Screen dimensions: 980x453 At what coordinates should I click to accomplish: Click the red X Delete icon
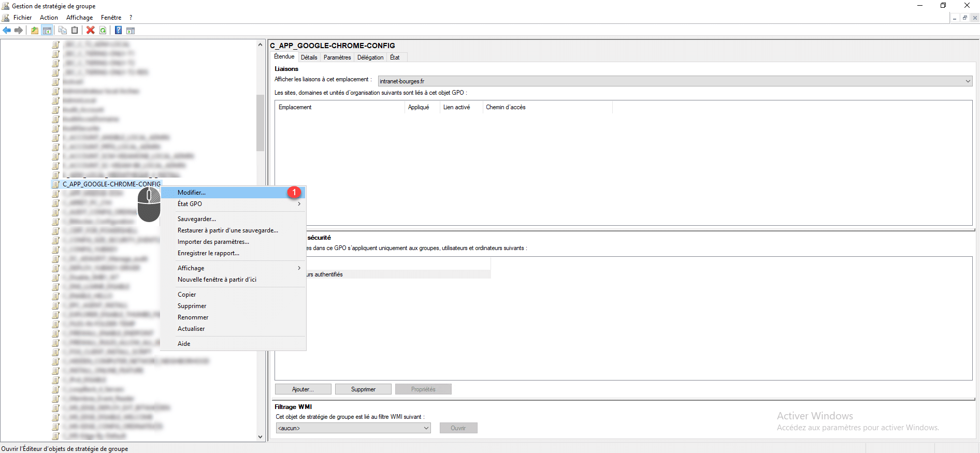pos(90,31)
